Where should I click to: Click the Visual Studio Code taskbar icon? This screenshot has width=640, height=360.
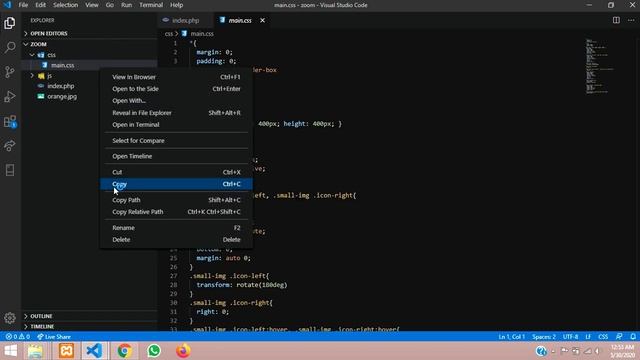(94, 351)
